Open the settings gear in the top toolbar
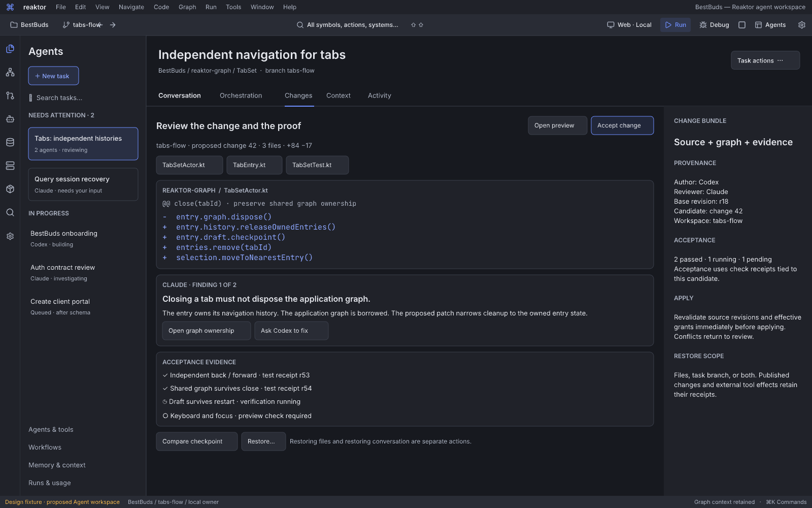Image resolution: width=812 pixels, height=508 pixels. tap(802, 25)
